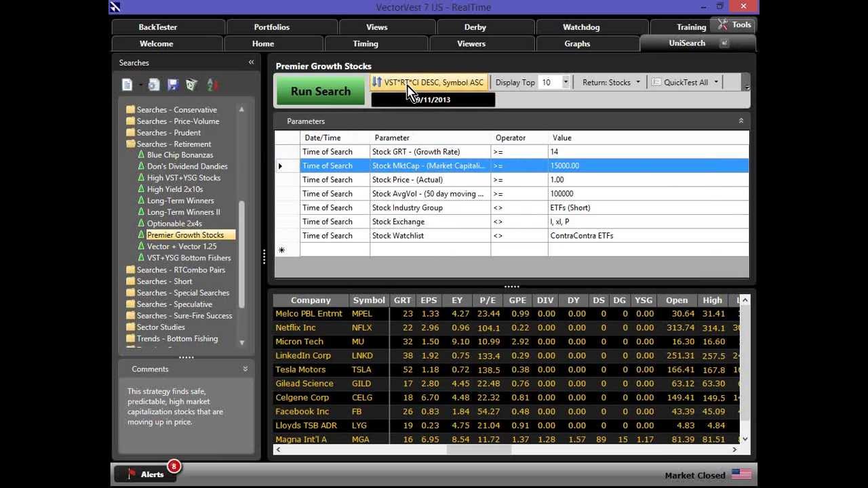Click the save floppy disk icon
Viewport: 868px width, 488px height.
coord(173,85)
